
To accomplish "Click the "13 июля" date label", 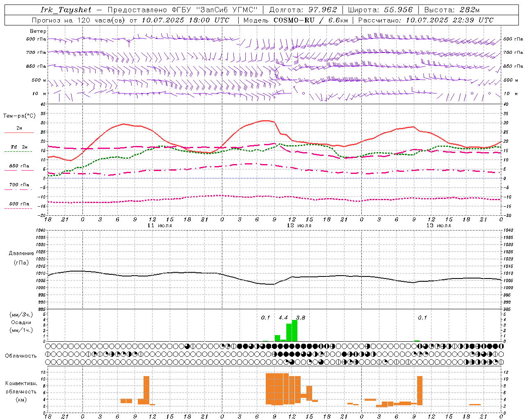I will 438,226.
